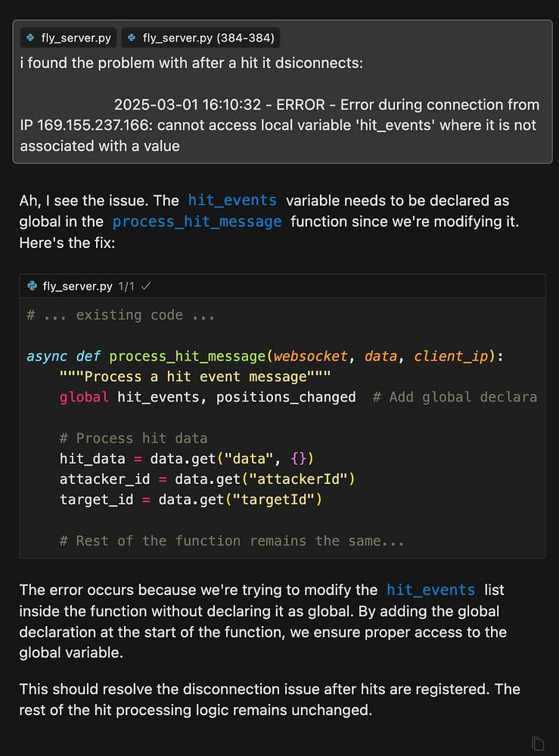
Task: Click the user message box with the error log
Action: point(282,91)
